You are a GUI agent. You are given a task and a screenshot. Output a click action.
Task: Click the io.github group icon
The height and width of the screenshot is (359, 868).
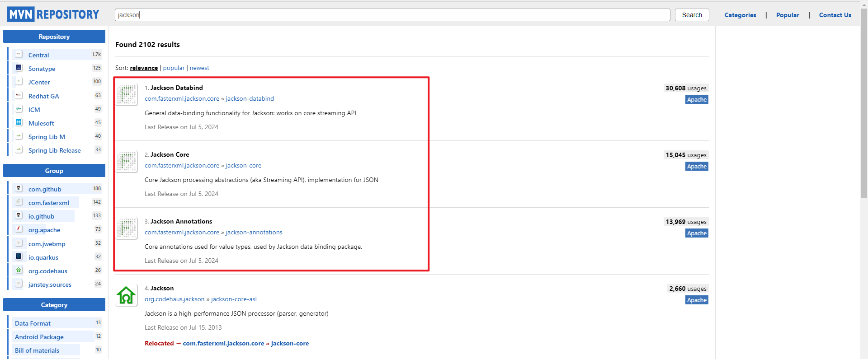click(19, 215)
